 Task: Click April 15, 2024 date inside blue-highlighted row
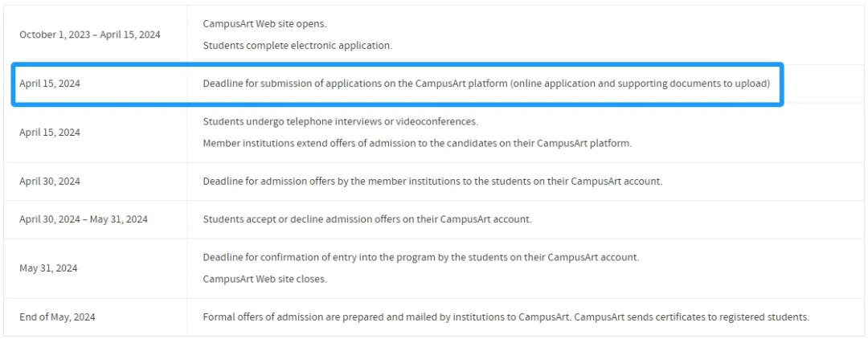(x=50, y=84)
